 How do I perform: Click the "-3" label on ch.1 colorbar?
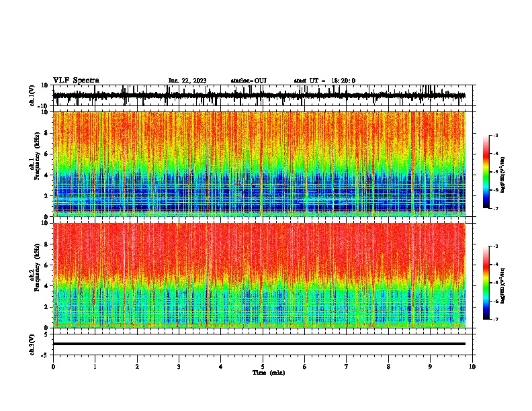click(x=495, y=136)
